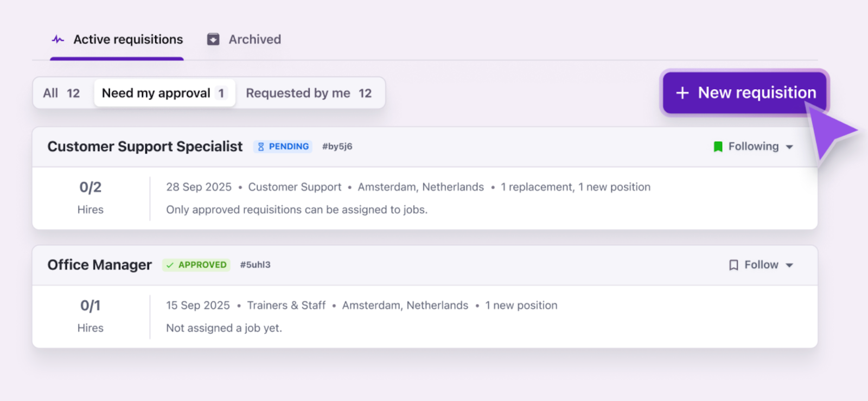Image resolution: width=868 pixels, height=401 pixels.
Task: Open the Customer Support Specialist requisition title
Action: coord(145,147)
